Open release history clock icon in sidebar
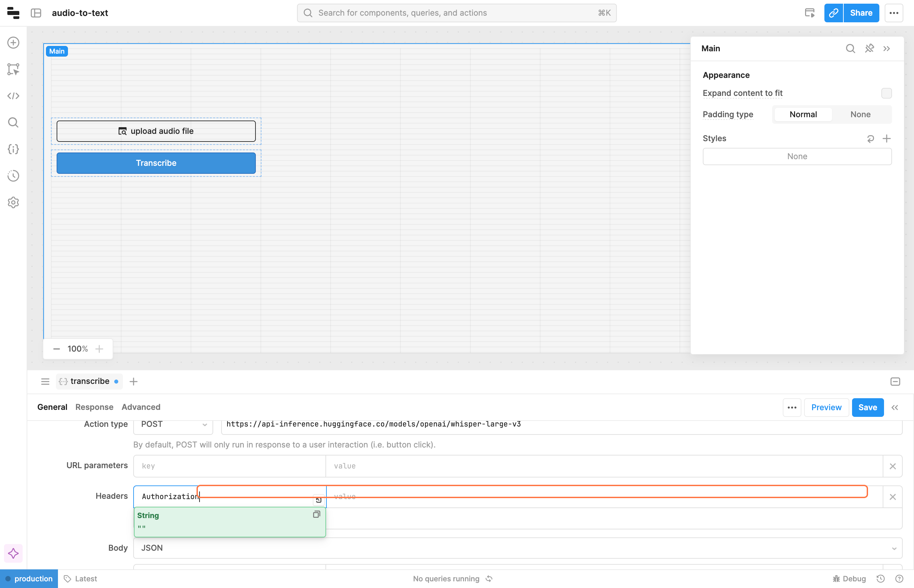 (13, 176)
